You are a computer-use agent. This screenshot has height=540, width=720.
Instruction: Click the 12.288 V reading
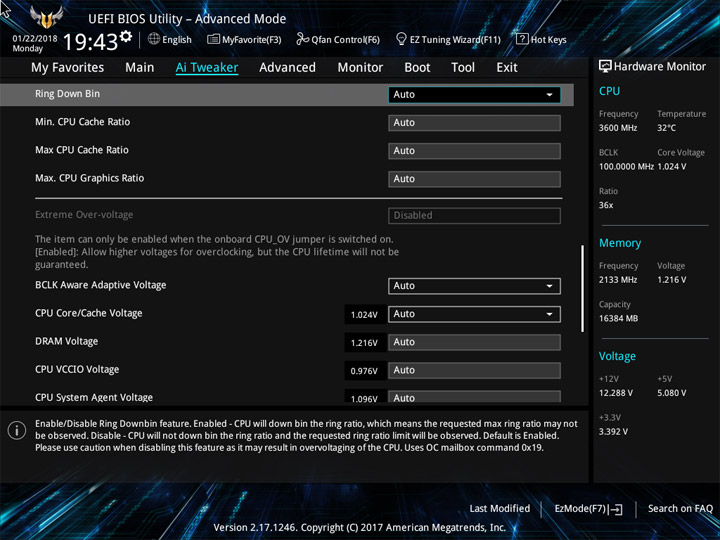click(x=616, y=393)
